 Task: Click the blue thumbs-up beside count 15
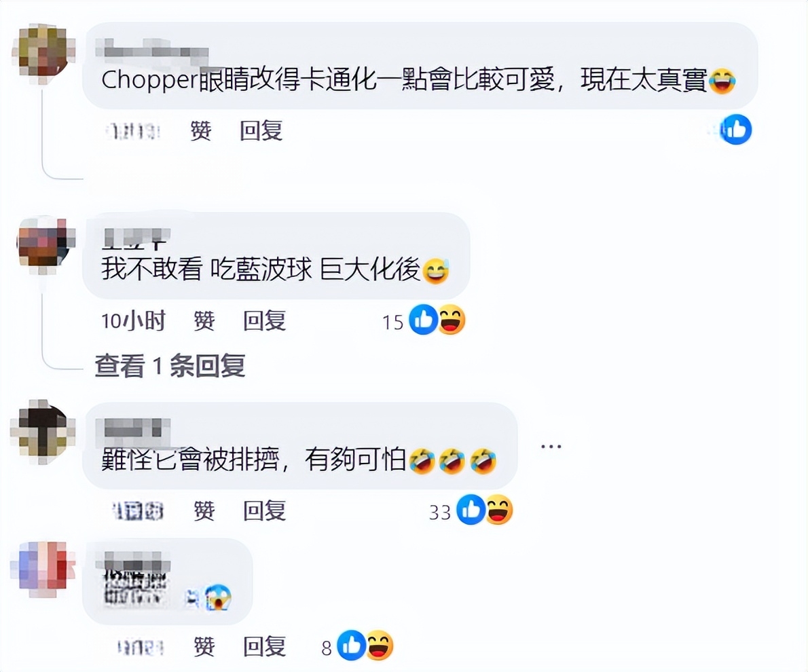coord(423,320)
